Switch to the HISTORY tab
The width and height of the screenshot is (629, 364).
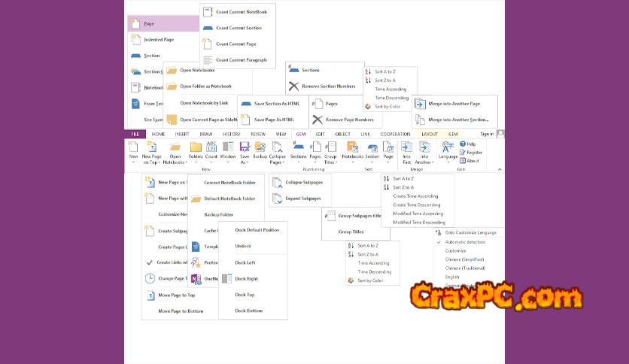[231, 134]
